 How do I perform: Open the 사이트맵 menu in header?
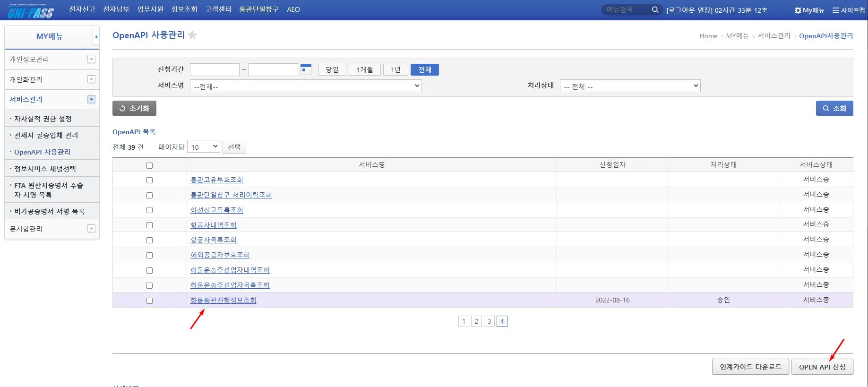coord(848,10)
